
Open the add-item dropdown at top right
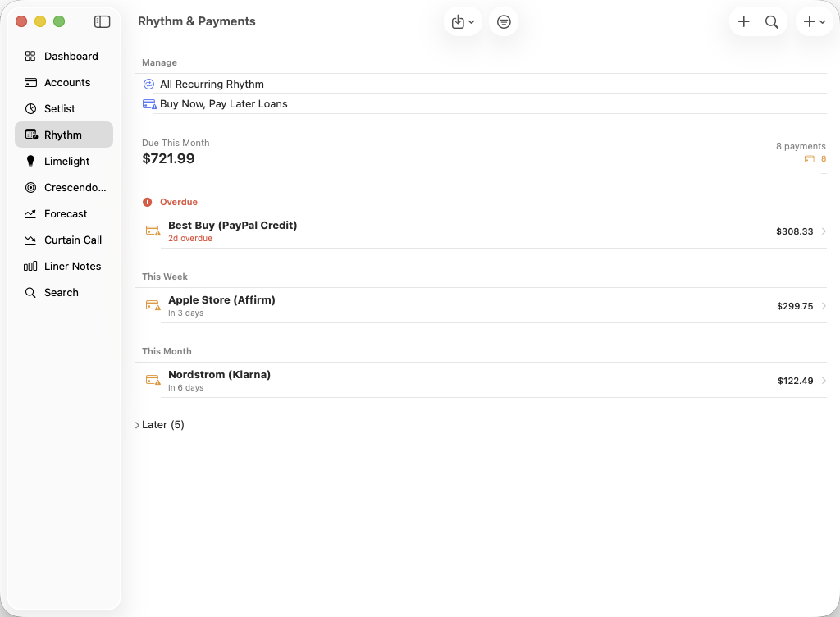pyautogui.click(x=815, y=21)
